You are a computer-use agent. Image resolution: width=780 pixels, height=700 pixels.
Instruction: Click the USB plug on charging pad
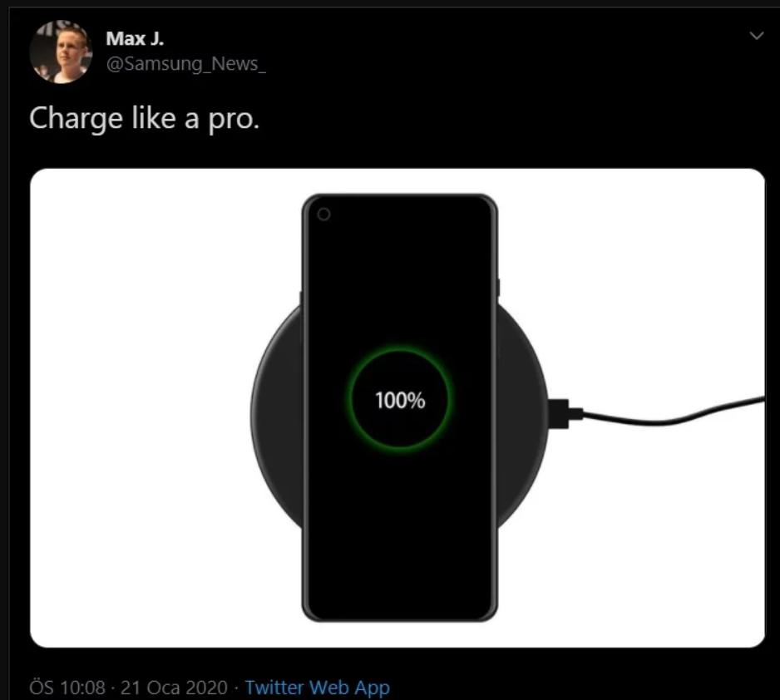click(x=565, y=414)
